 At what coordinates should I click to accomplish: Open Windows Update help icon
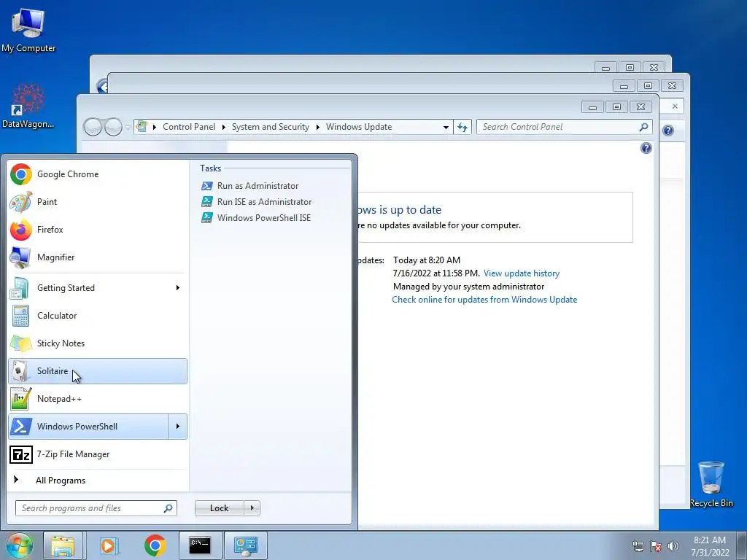pyautogui.click(x=646, y=148)
